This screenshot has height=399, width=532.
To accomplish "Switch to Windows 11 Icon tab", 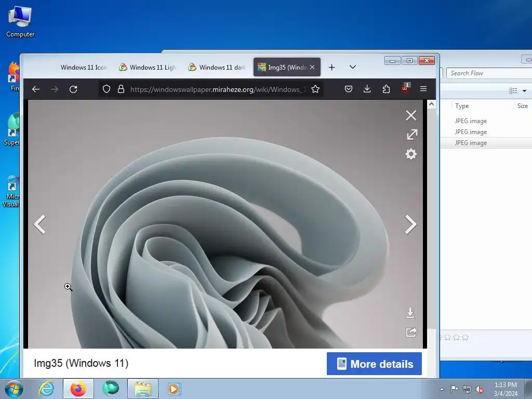I will click(84, 68).
